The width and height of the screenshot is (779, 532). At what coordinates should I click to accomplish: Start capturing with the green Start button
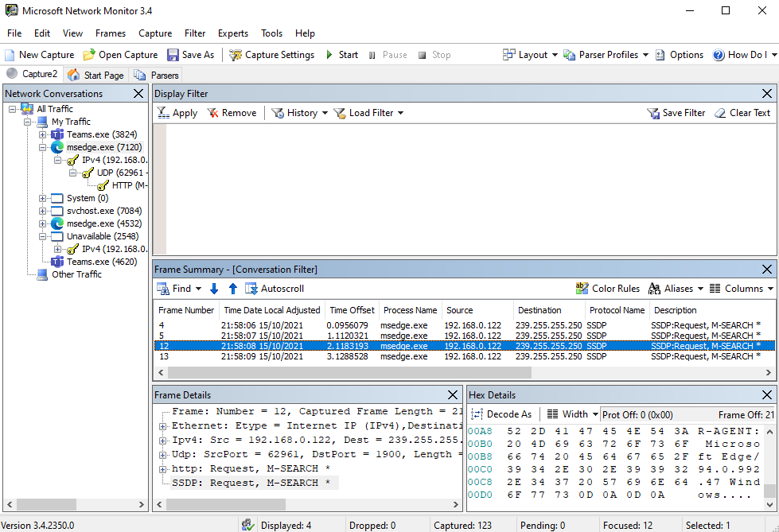click(x=341, y=55)
